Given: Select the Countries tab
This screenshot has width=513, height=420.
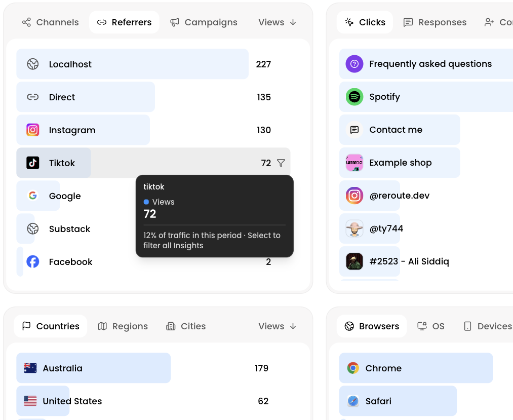Looking at the screenshot, I should (x=50, y=326).
